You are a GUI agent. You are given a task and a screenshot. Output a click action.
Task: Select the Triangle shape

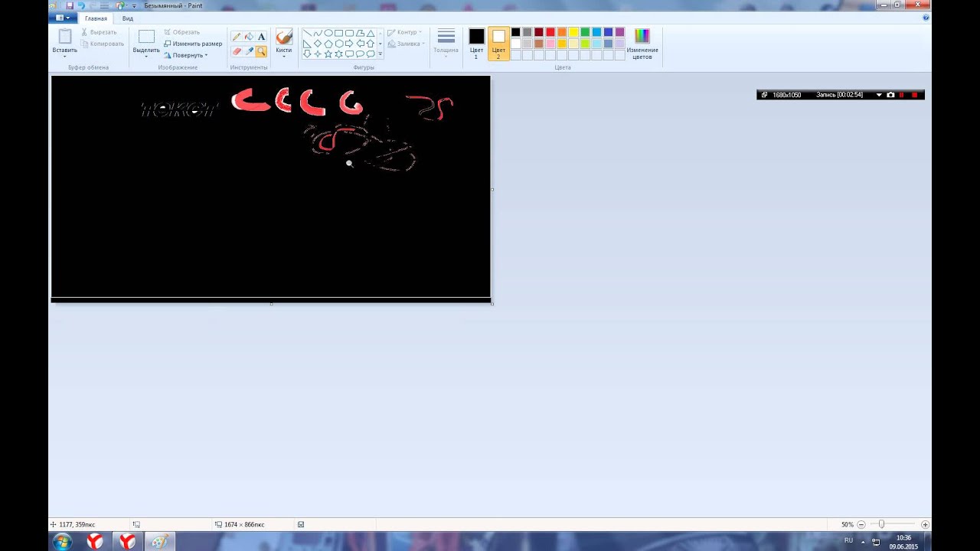coord(371,34)
